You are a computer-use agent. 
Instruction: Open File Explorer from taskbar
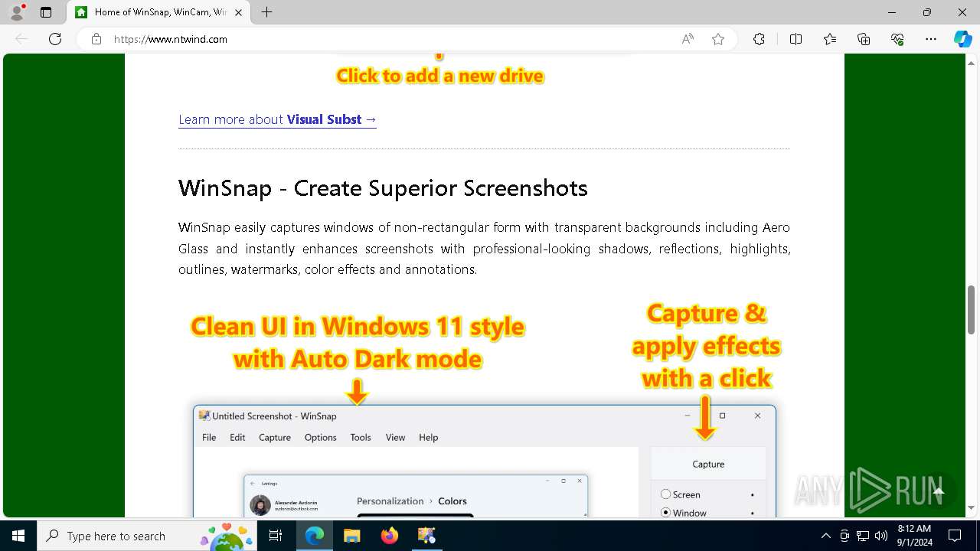pyautogui.click(x=351, y=536)
